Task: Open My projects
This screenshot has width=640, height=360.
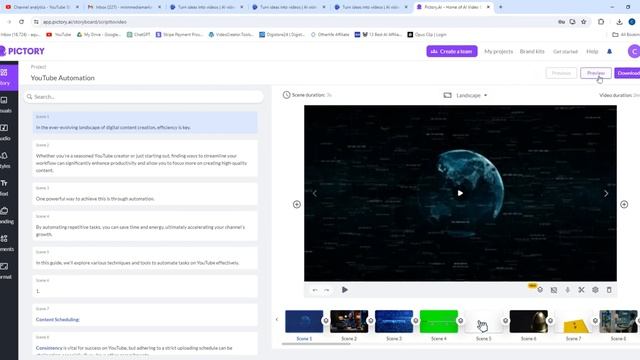Action: point(498,51)
